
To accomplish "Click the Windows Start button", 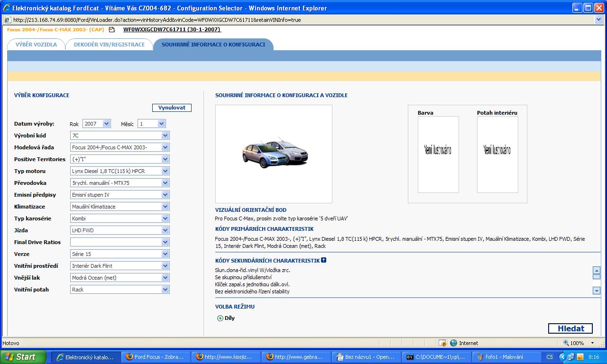I will [x=23, y=357].
